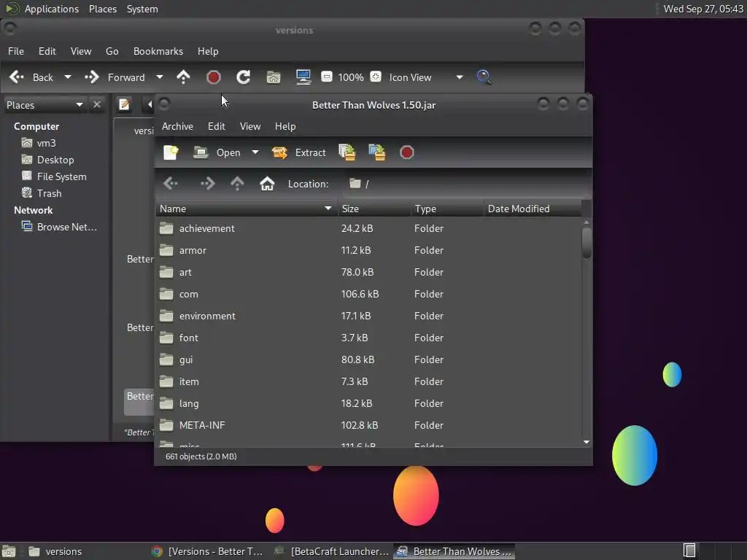747x560 pixels.
Task: Click the archive manager stop button
Action: click(x=407, y=152)
